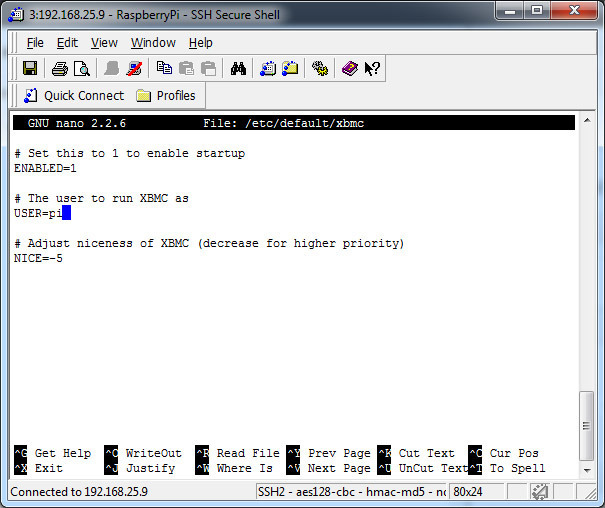Click the status bar icon near the resize grip

click(x=540, y=492)
